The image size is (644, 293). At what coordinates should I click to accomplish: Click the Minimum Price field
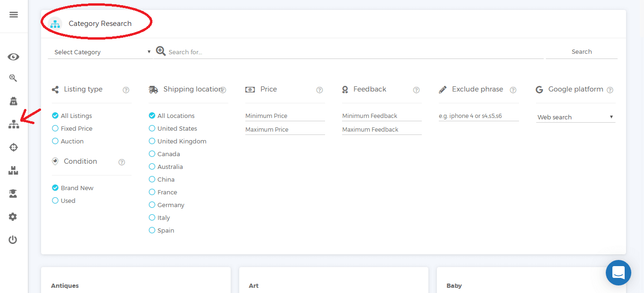tap(284, 116)
